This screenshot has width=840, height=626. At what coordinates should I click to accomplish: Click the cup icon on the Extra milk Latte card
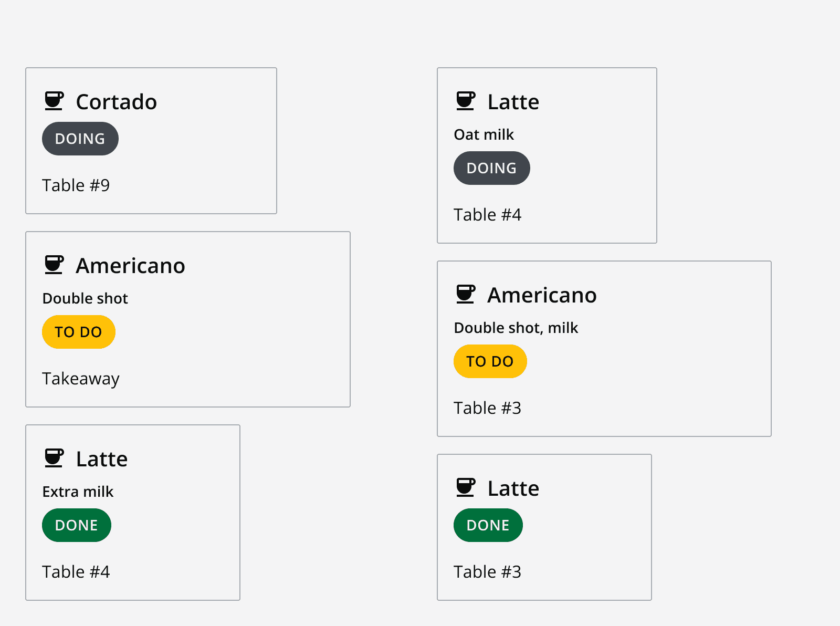coord(54,458)
